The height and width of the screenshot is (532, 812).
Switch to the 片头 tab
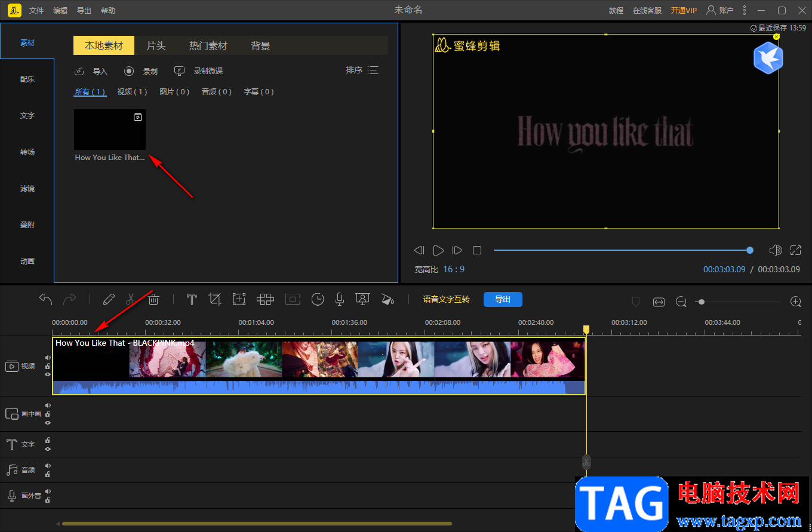156,45
